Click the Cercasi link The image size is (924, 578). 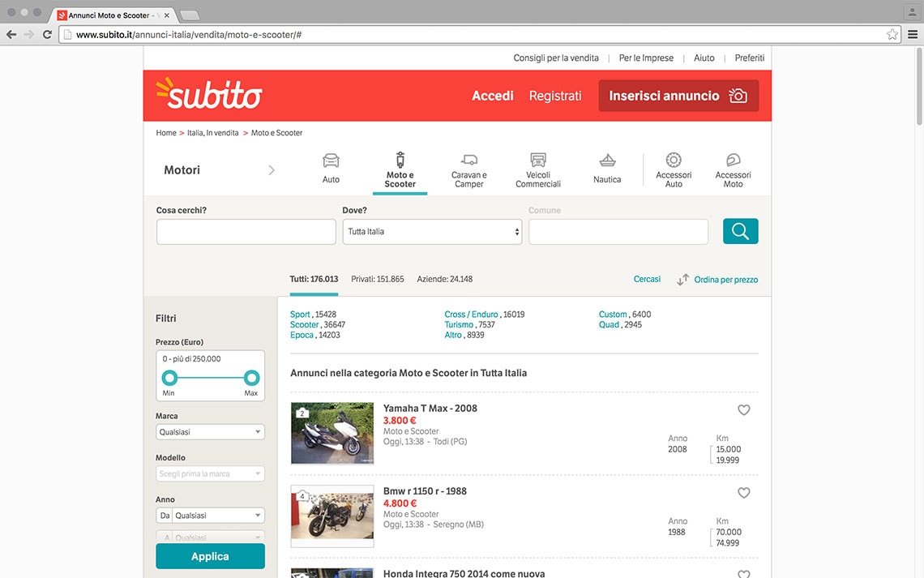(647, 280)
